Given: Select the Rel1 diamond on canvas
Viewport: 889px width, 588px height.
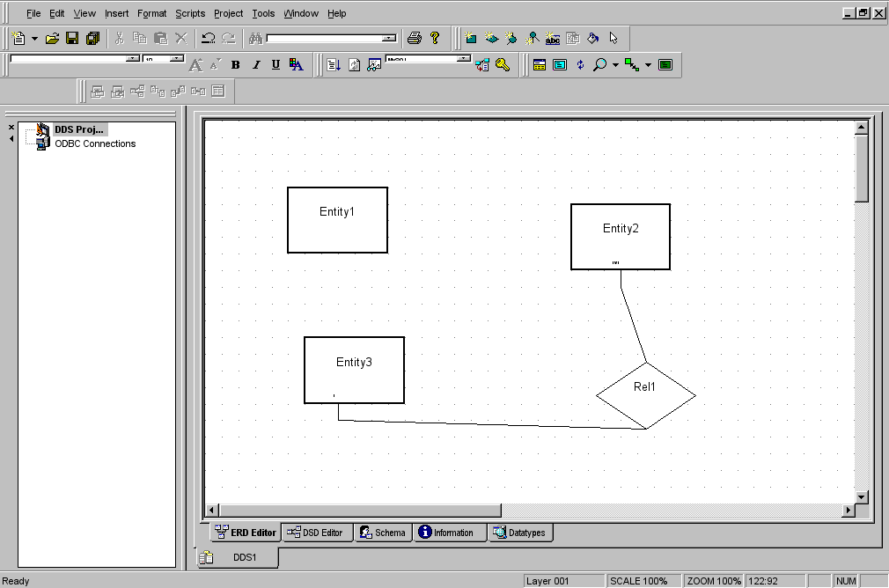Looking at the screenshot, I should 646,396.
